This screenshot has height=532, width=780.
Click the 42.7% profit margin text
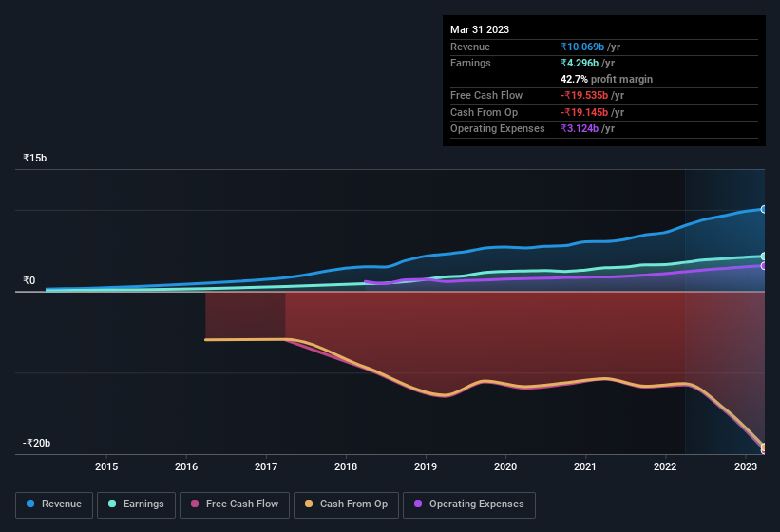click(x=606, y=79)
